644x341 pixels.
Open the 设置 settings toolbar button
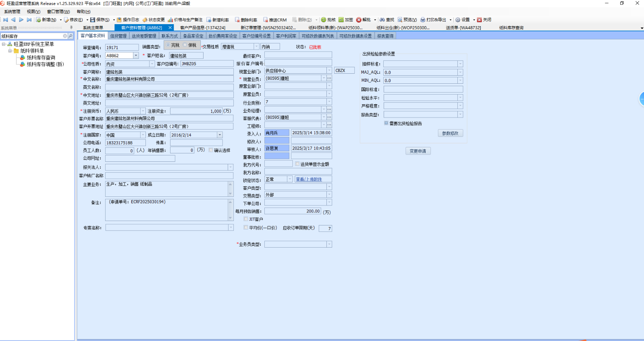pos(463,20)
